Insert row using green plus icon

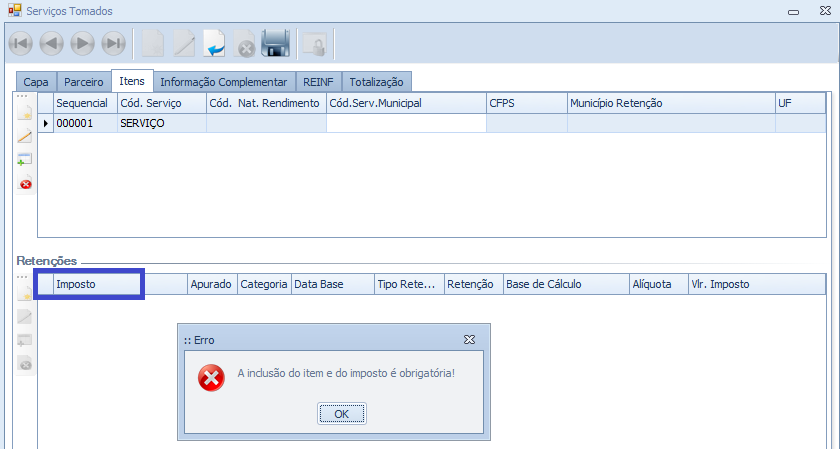(25, 159)
